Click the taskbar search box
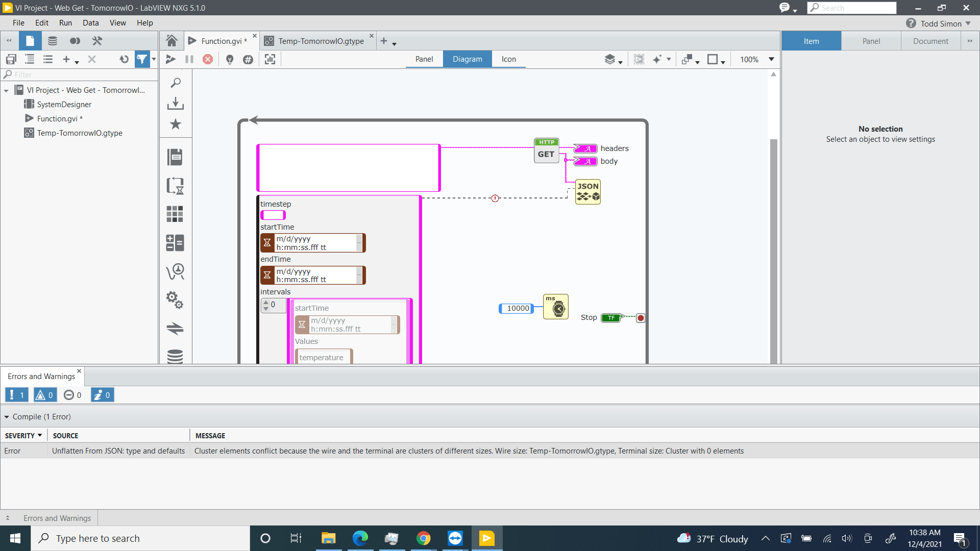 [140, 538]
